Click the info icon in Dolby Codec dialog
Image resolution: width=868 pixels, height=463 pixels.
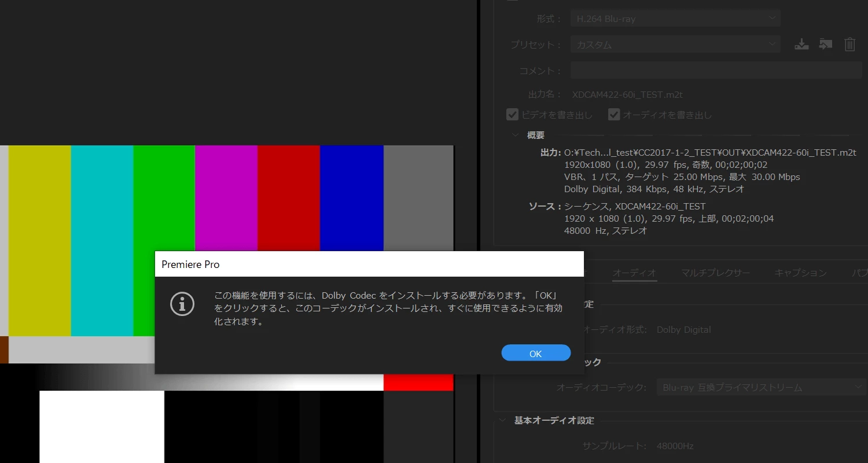pyautogui.click(x=182, y=304)
